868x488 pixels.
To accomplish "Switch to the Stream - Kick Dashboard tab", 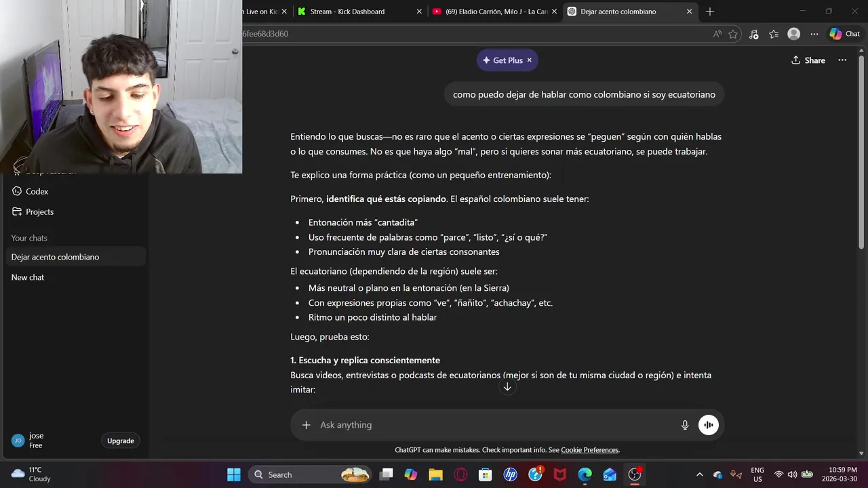I will [358, 12].
